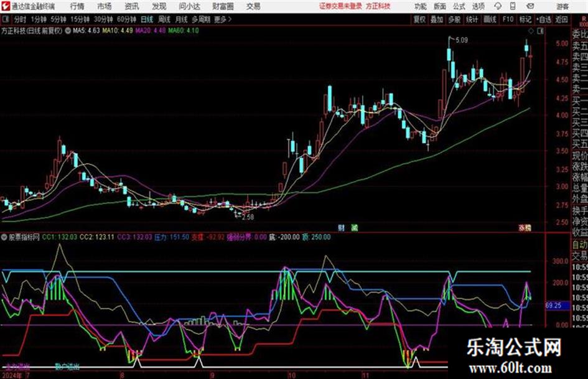Switch to 分时 chart period
The width and height of the screenshot is (588, 379).
click(x=21, y=19)
